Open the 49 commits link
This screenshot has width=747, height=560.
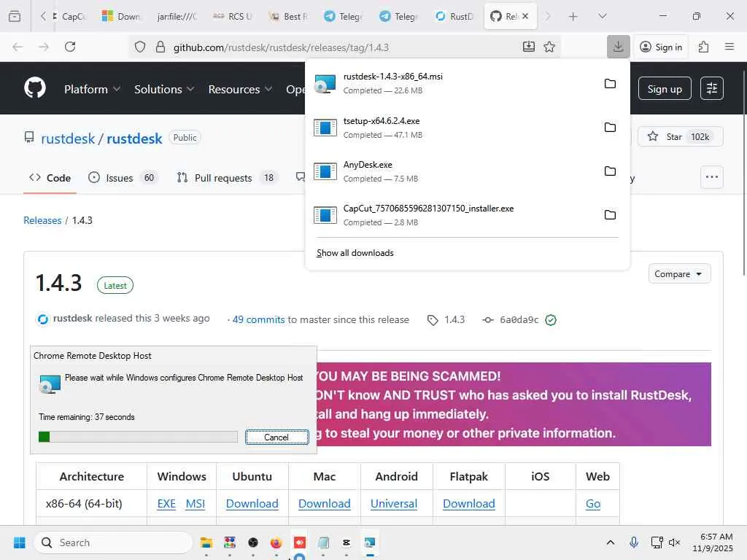click(259, 319)
